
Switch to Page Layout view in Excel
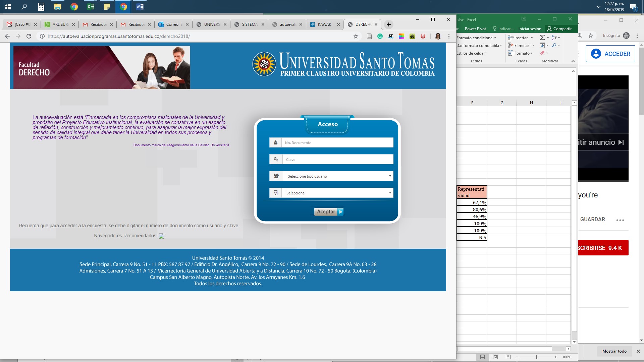(x=495, y=357)
